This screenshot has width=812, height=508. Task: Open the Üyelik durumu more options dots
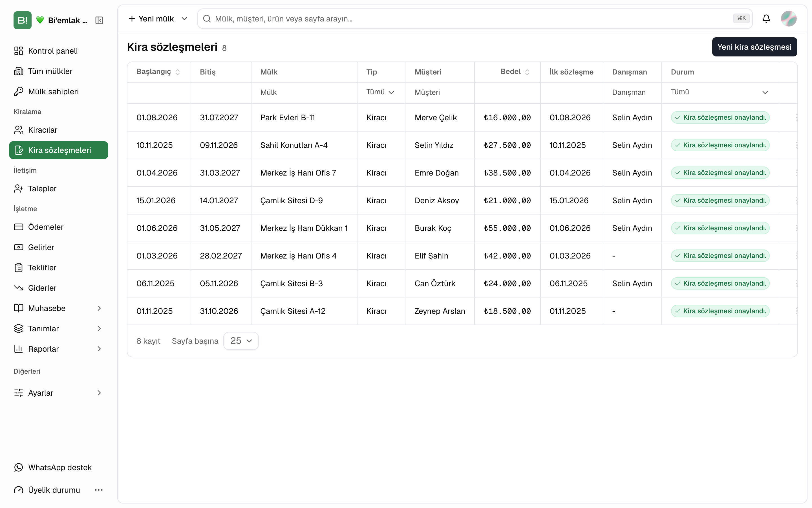tap(99, 490)
